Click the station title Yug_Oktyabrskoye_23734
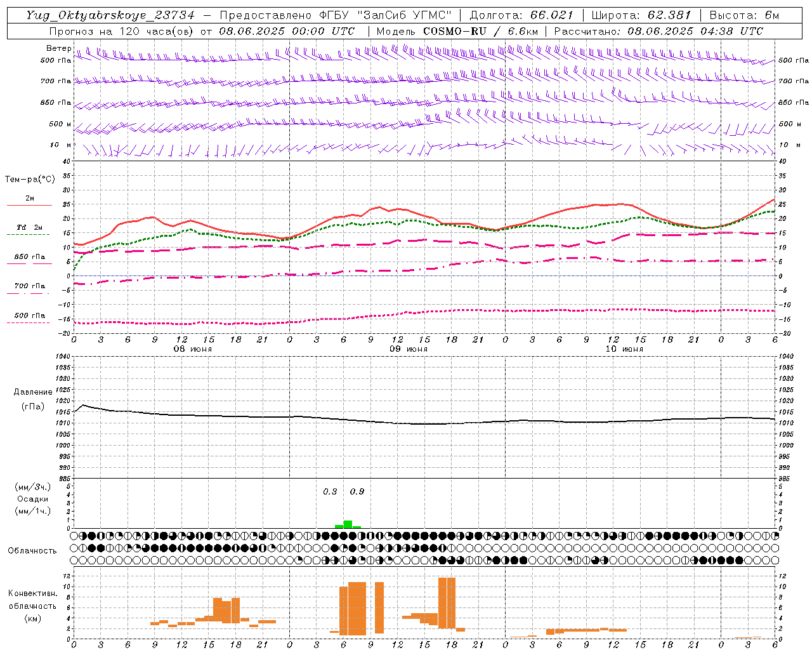This screenshot has height=650, width=812. coord(110,15)
